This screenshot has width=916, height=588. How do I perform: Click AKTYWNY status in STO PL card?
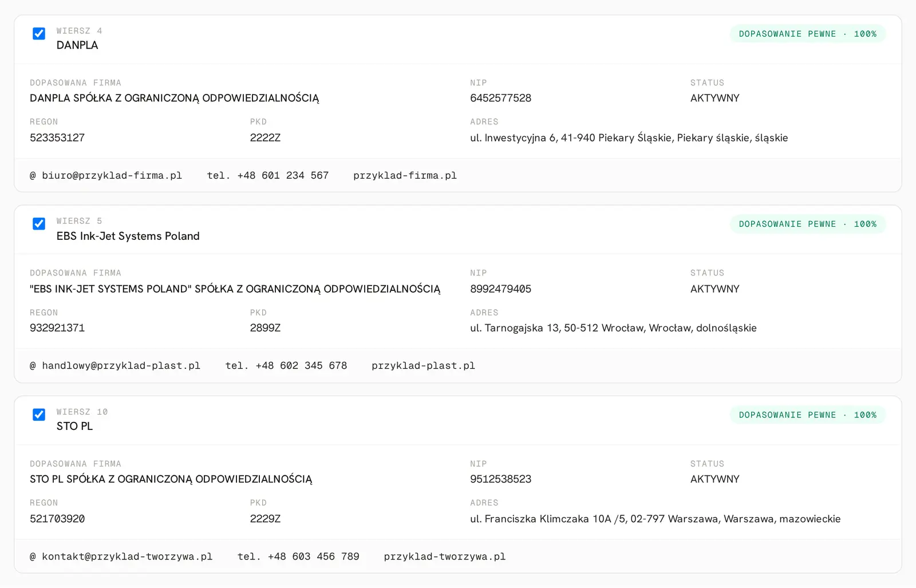715,479
